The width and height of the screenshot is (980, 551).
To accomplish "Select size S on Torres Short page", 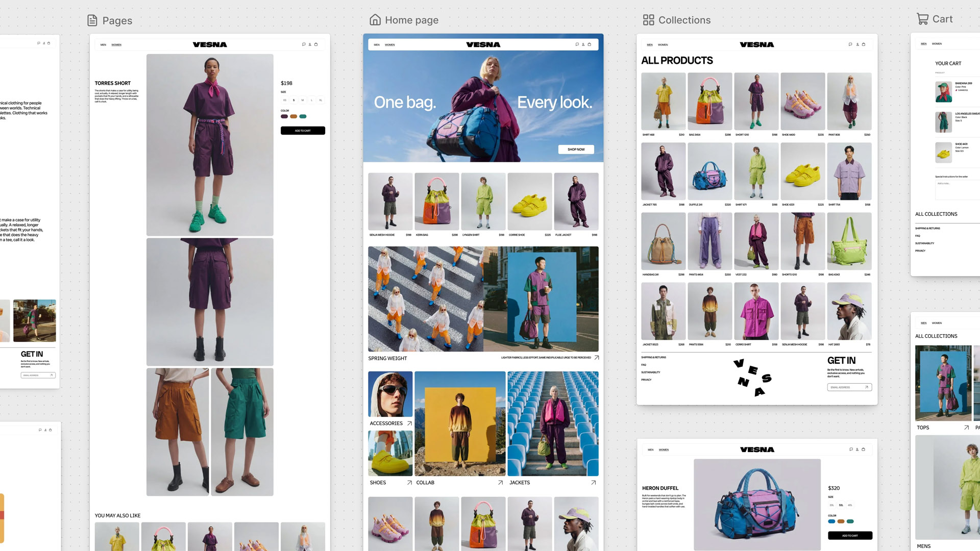I will [x=293, y=100].
